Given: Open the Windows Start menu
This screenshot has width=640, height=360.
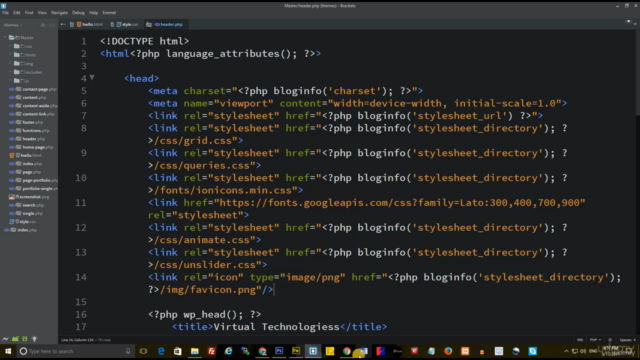Looking at the screenshot, I should 8,351.
